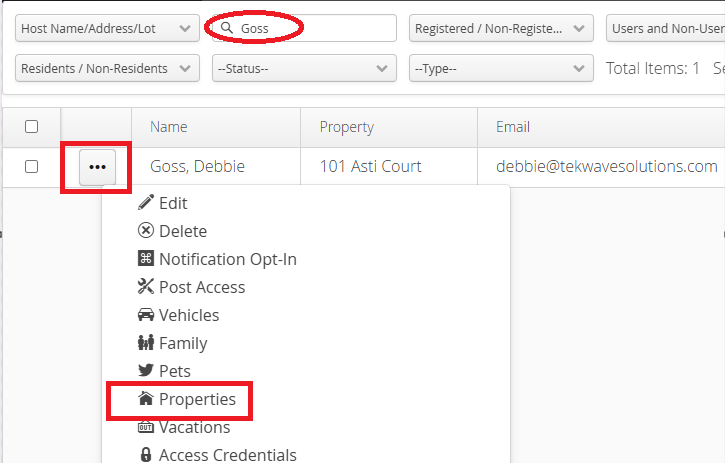Click the three-dots actions button
The width and height of the screenshot is (725, 463).
pos(98,167)
